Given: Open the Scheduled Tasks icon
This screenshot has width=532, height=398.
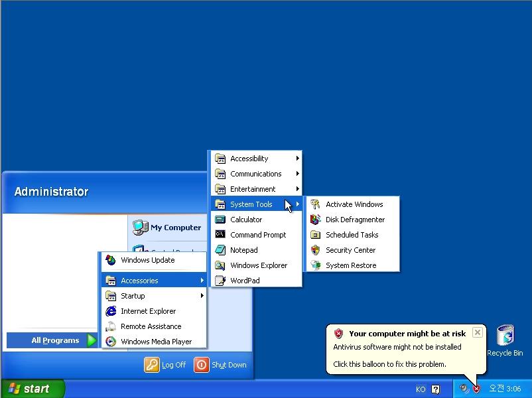Looking at the screenshot, I should (316, 235).
